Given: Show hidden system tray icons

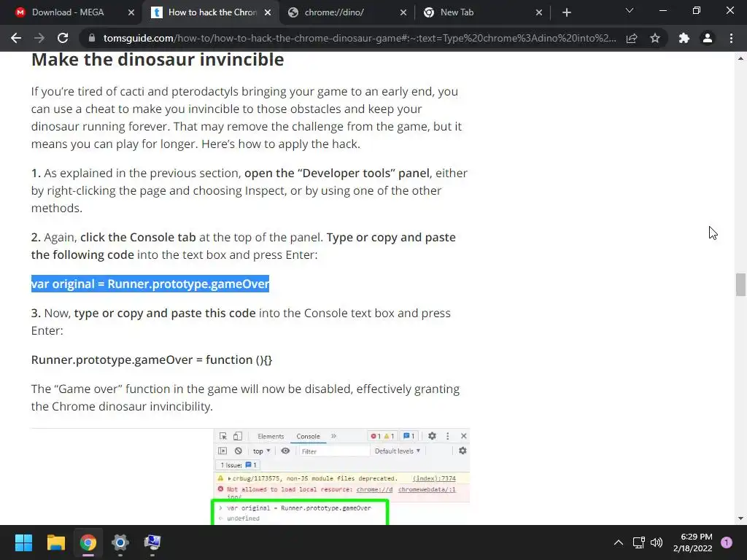Looking at the screenshot, I should [x=619, y=542].
